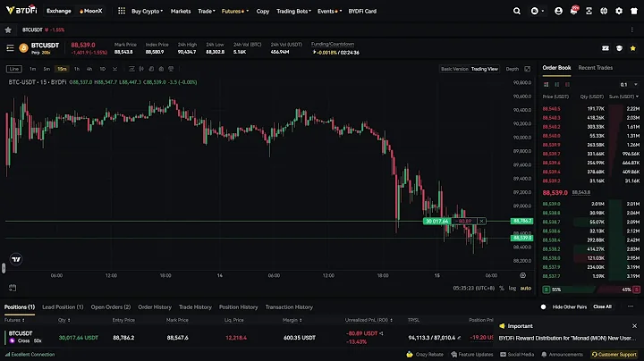This screenshot has width=644, height=361.
Task: Click the favorites star beside BTCUSDT ticker
Action: point(8,29)
